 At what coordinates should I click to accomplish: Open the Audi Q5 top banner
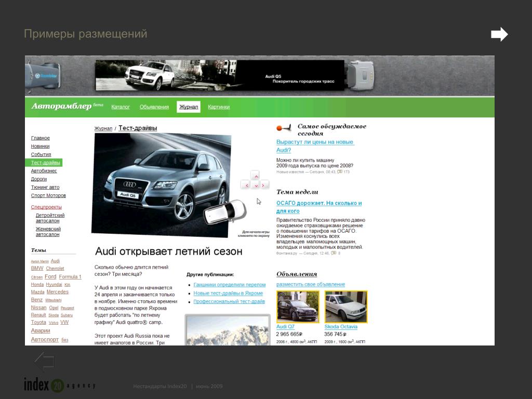[x=220, y=75]
